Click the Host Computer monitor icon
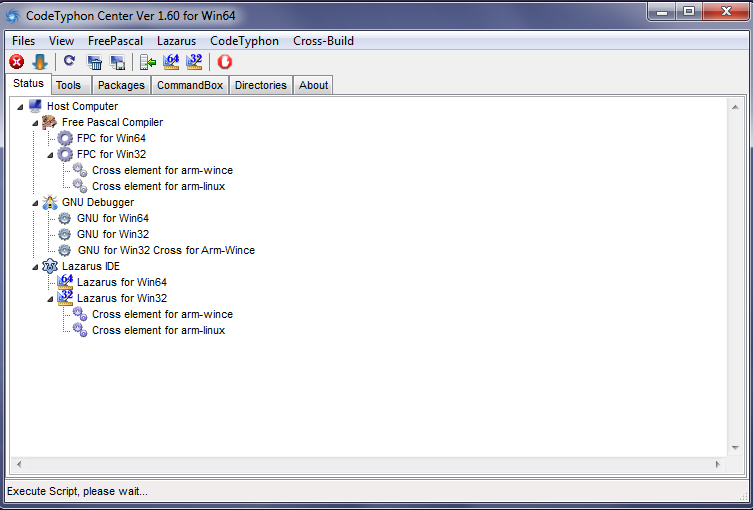Image resolution: width=753 pixels, height=510 pixels. click(35, 106)
